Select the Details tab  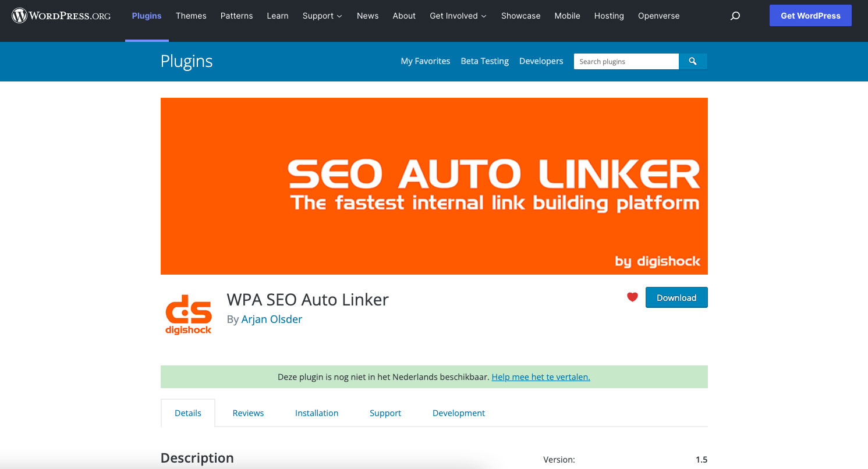coord(188,413)
